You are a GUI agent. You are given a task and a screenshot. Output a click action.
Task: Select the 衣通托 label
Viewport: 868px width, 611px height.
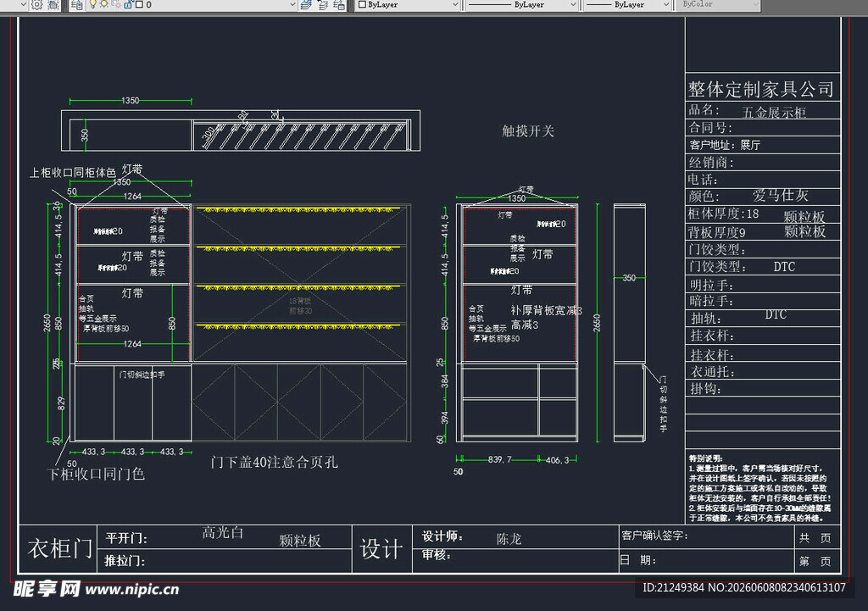coord(712,372)
